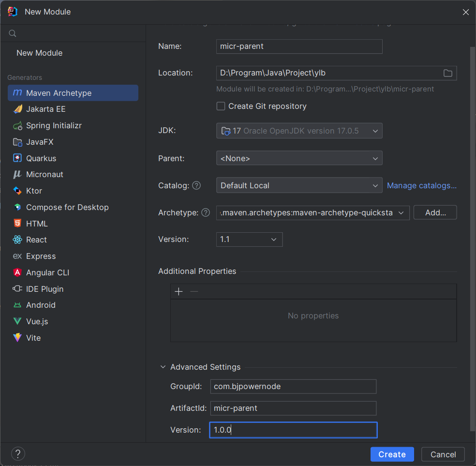Open help for Archetype field
The height and width of the screenshot is (466, 476).
click(206, 212)
